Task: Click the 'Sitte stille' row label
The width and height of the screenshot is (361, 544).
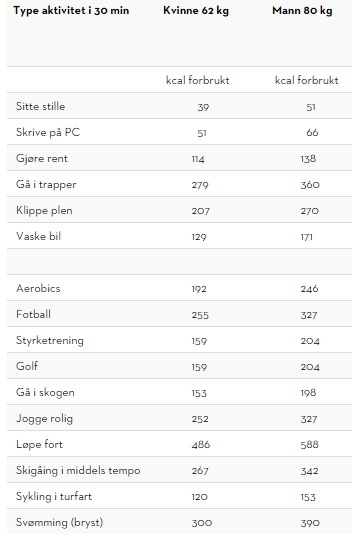Action: tap(41, 106)
